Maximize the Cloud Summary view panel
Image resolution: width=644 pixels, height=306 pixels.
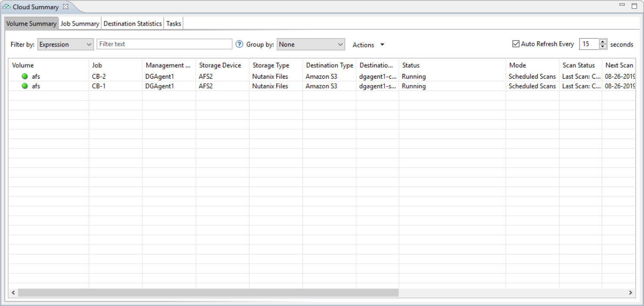634,6
